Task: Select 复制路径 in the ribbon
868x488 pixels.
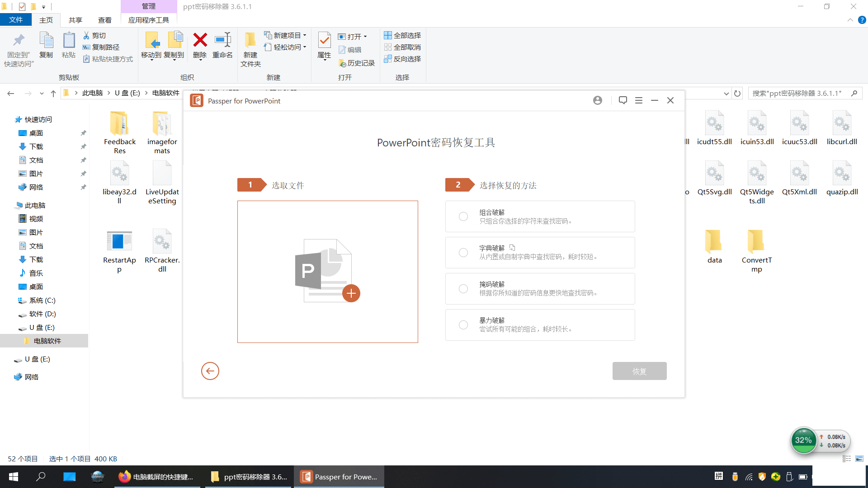Action: coord(101,47)
